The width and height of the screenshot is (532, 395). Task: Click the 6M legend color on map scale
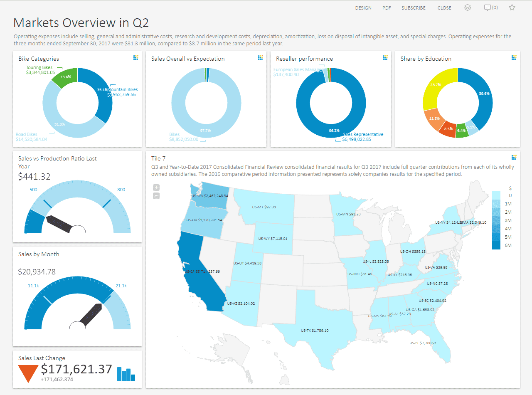pos(496,245)
